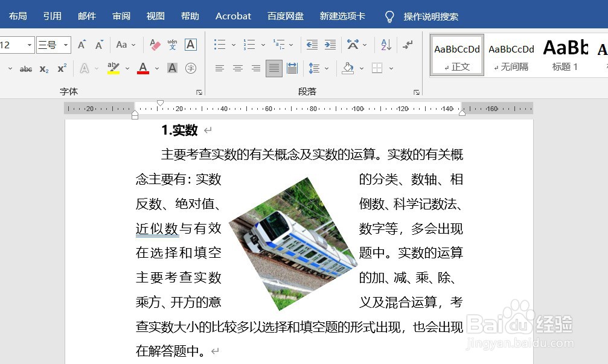Clear all formatting with the eraser icon
Image resolution: width=608 pixels, height=364 pixels.
(x=155, y=46)
